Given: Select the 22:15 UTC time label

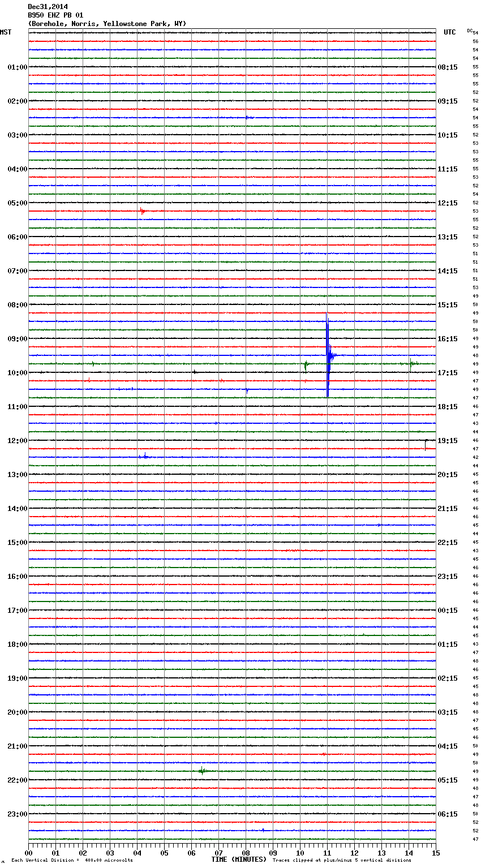Looking at the screenshot, I should (448, 543).
